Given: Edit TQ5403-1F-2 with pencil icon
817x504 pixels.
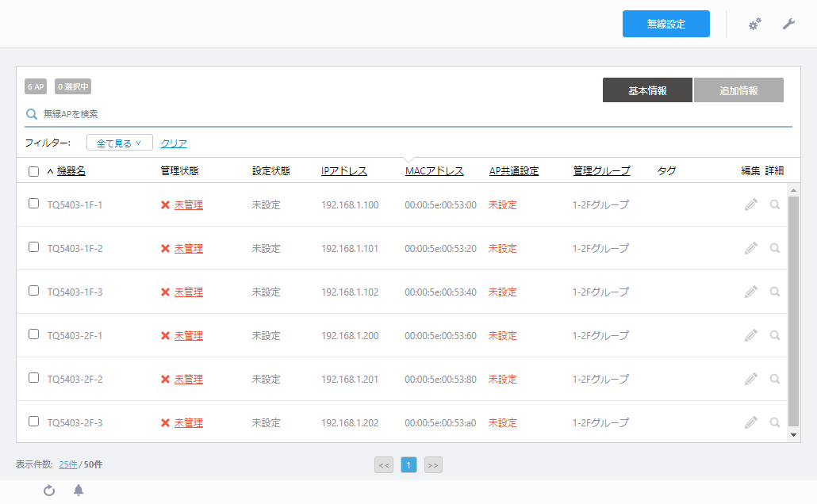Looking at the screenshot, I should 751,248.
